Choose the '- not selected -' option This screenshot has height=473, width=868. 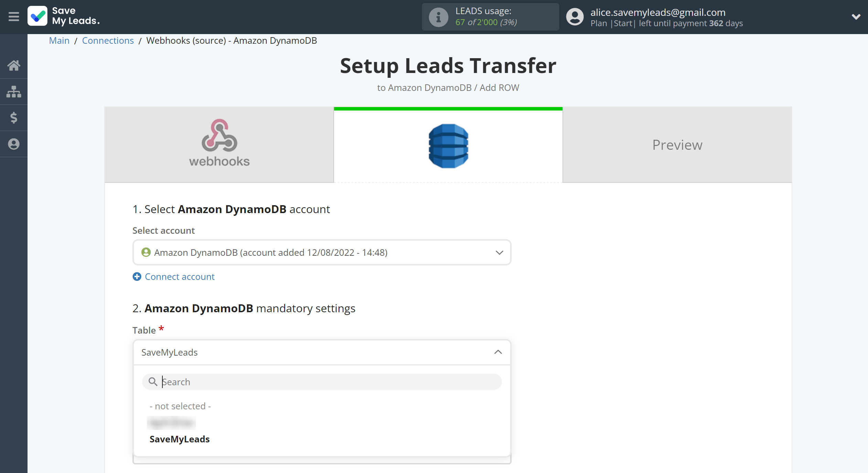(180, 406)
